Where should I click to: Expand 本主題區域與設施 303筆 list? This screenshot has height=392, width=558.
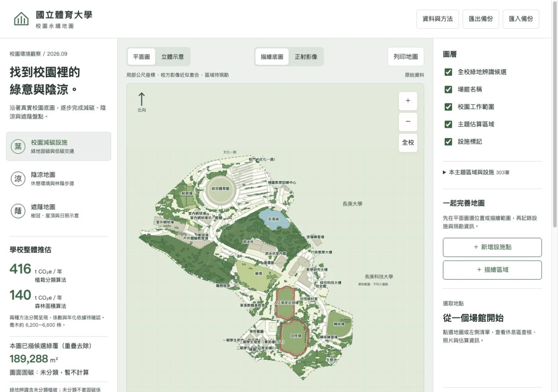click(476, 172)
